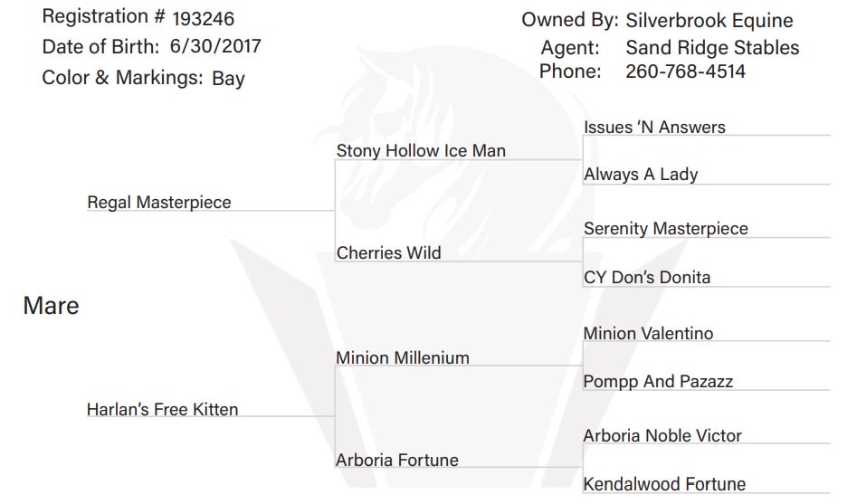This screenshot has width=857, height=504.
Task: Click Arboria Noble Victor ancestor
Action: (x=662, y=435)
